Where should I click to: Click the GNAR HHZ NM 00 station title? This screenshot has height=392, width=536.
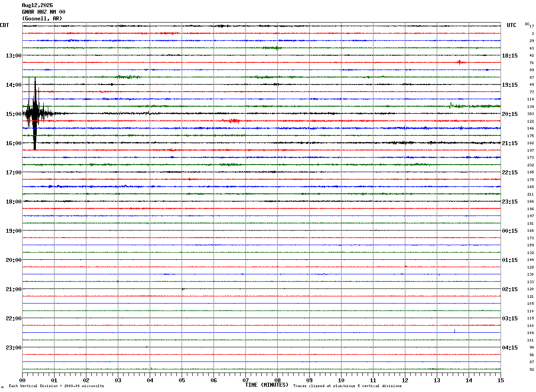tap(43, 12)
